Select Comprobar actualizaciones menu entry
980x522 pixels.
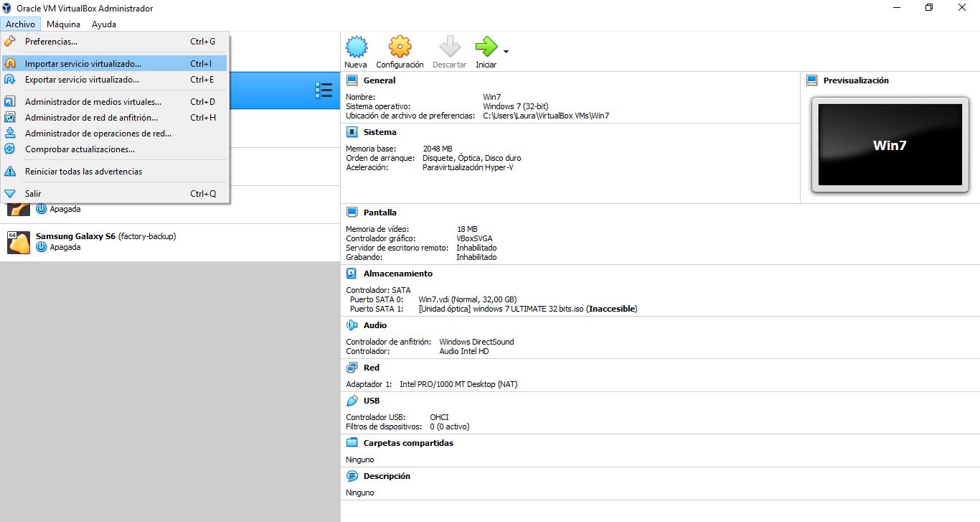click(x=80, y=149)
